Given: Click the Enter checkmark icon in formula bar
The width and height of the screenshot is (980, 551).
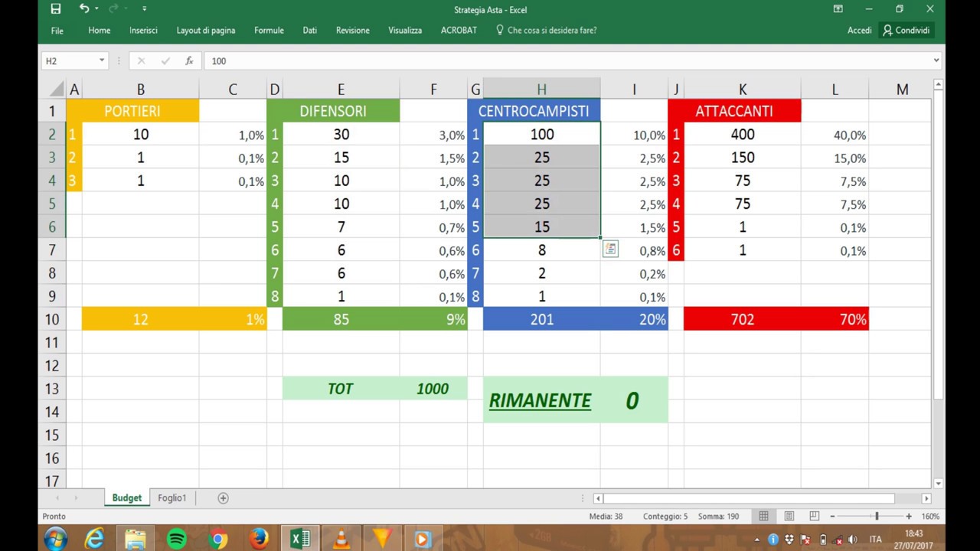Looking at the screenshot, I should (x=165, y=60).
